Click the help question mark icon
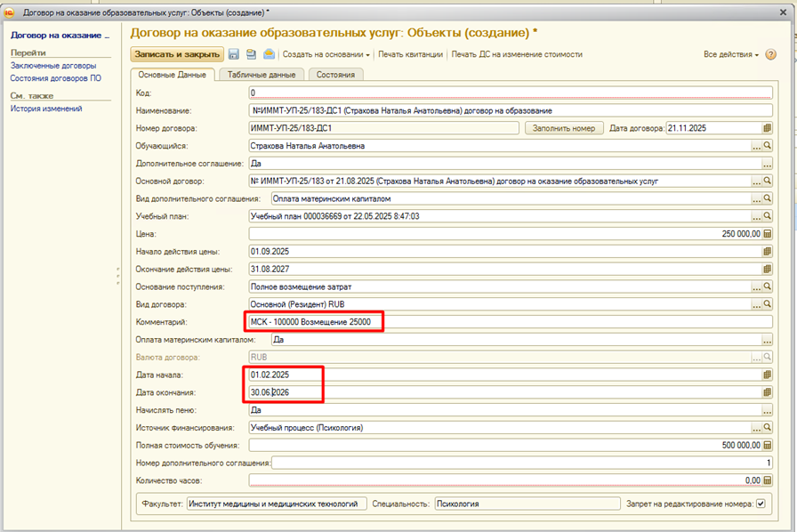The width and height of the screenshot is (797, 532). (770, 54)
